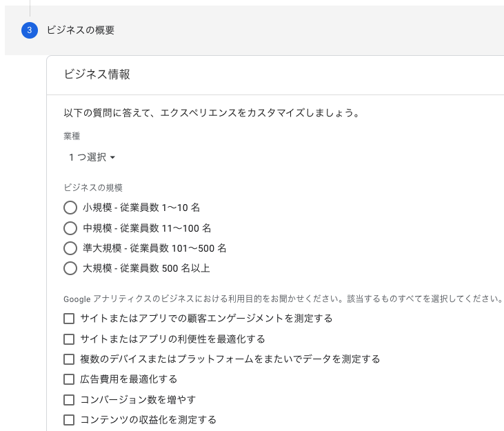Viewport: 504px width, 431px height.
Task: Choose 準大規模 - 従業員数 101〜500 名
Action: click(70, 248)
